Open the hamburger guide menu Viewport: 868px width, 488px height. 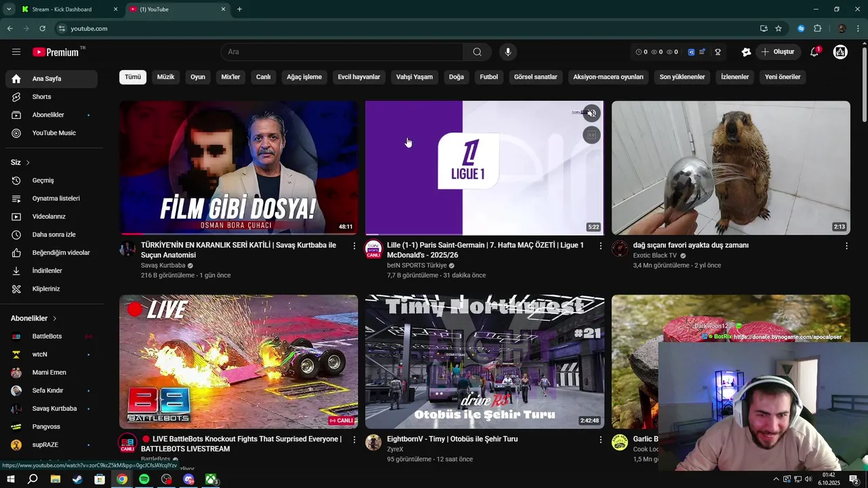click(16, 52)
